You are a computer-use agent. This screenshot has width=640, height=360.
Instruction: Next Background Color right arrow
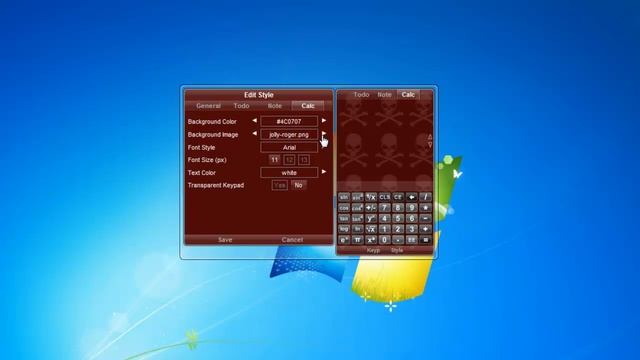(x=324, y=120)
